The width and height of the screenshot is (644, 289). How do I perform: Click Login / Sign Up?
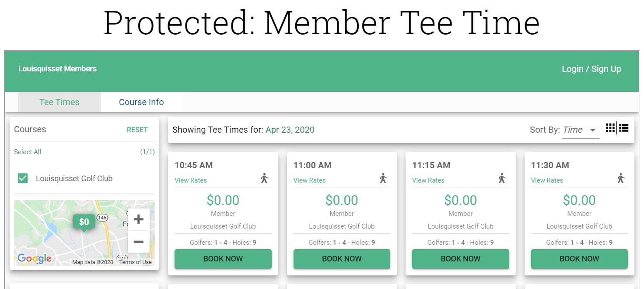[591, 69]
